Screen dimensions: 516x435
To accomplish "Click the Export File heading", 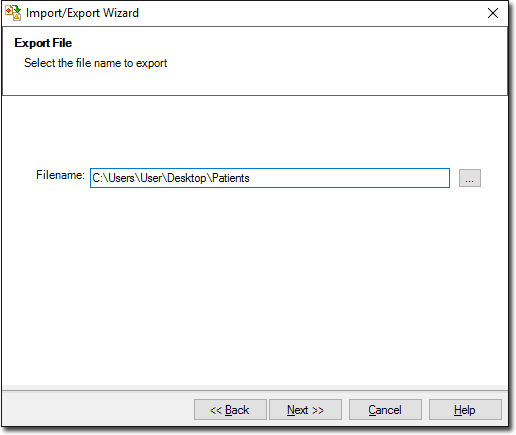I will click(x=43, y=43).
